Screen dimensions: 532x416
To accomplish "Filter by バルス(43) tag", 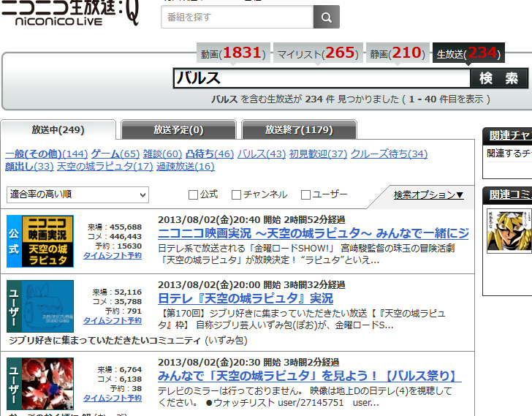I will click(x=262, y=154).
